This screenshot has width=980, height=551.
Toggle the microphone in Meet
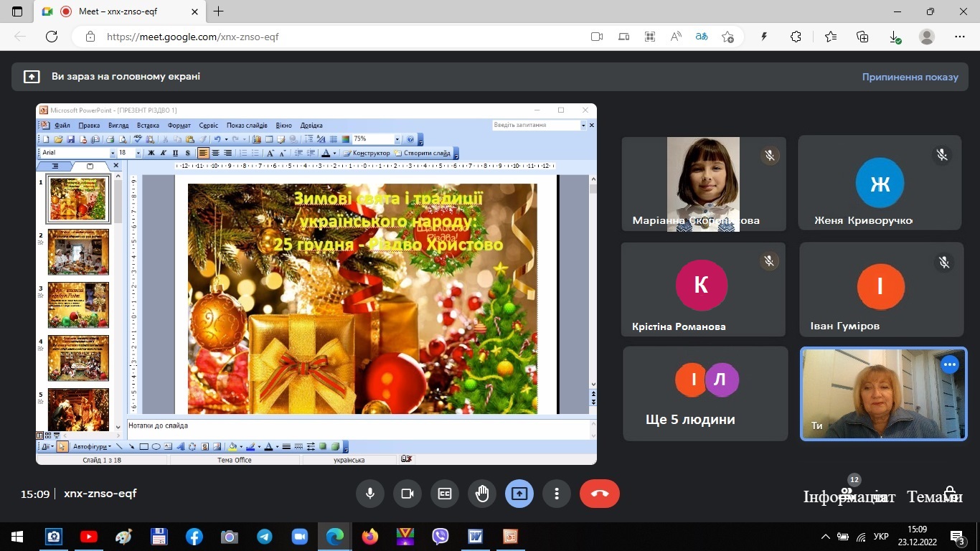pos(370,494)
